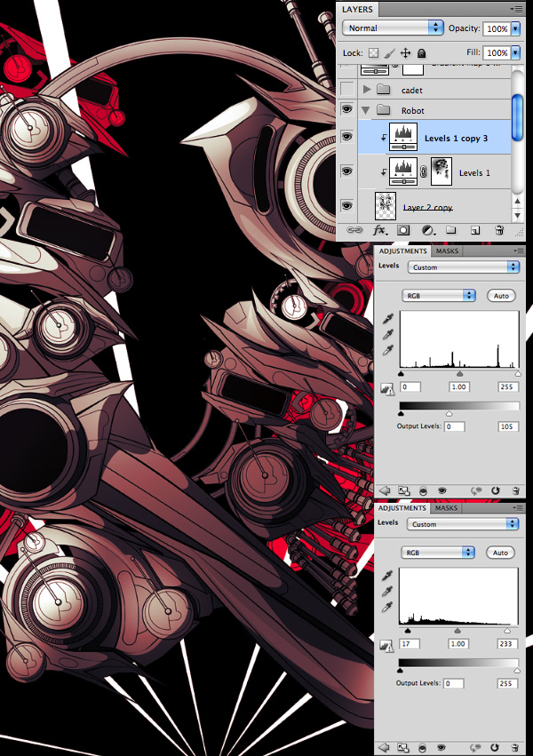
Task: Collapse the Robot group triangle
Action: tap(366, 110)
